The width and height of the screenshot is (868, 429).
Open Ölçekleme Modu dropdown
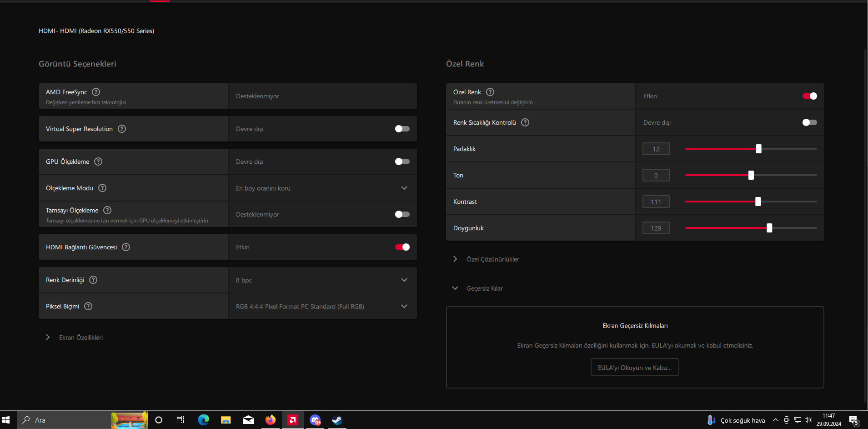(x=322, y=188)
